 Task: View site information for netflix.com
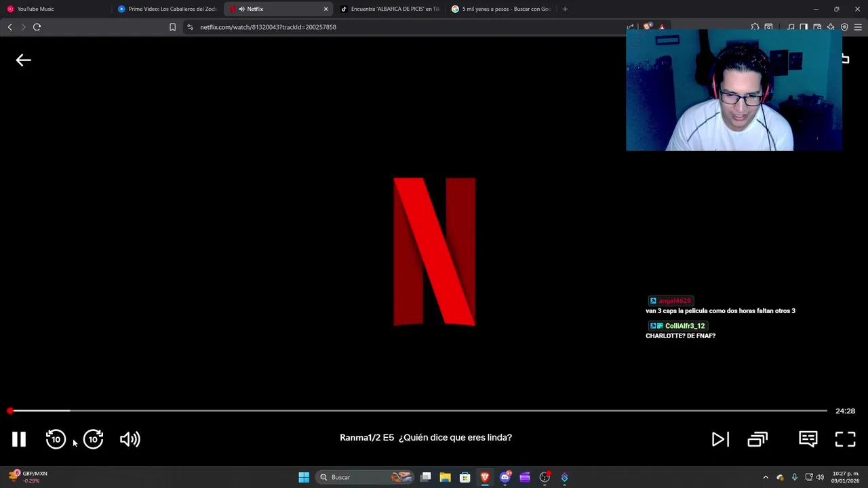click(190, 27)
